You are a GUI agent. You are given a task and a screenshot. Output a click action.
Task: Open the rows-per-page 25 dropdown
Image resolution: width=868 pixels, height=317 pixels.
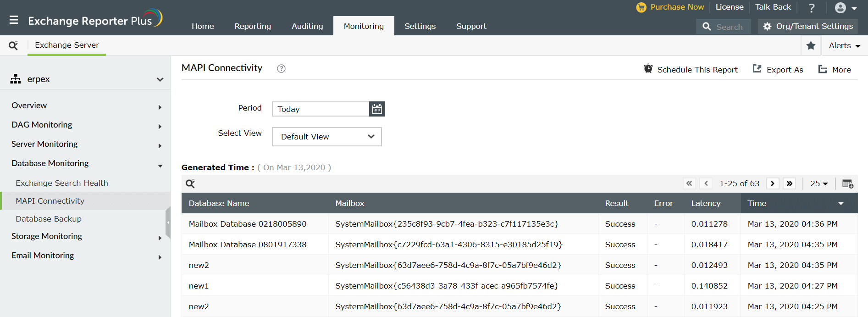pyautogui.click(x=819, y=184)
